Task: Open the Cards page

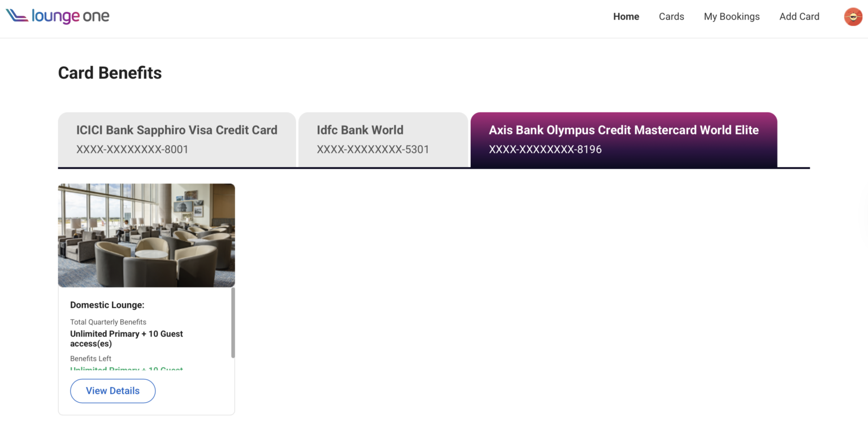Action: tap(671, 16)
